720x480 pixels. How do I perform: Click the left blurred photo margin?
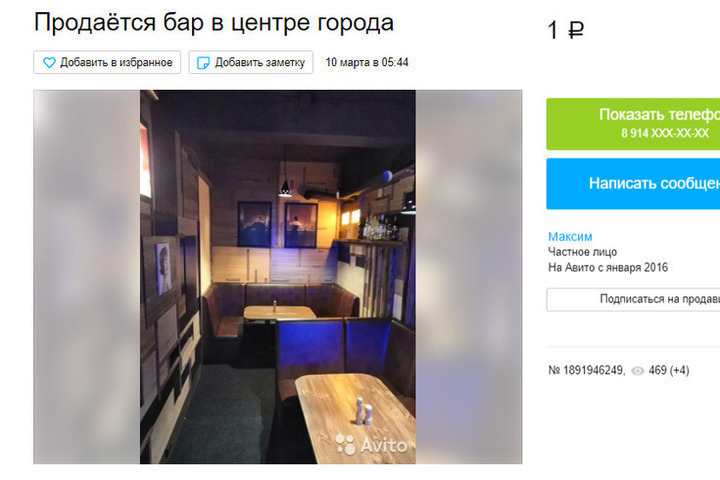pos(87,277)
